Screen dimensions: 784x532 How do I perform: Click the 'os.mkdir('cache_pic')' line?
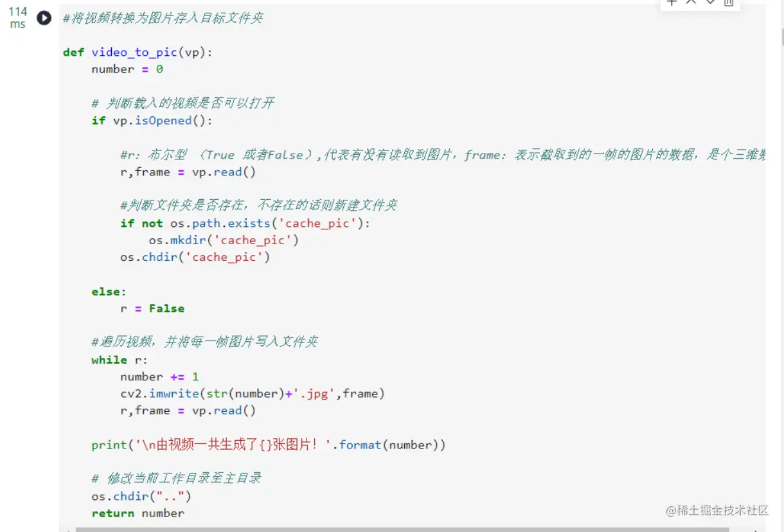[x=224, y=240]
